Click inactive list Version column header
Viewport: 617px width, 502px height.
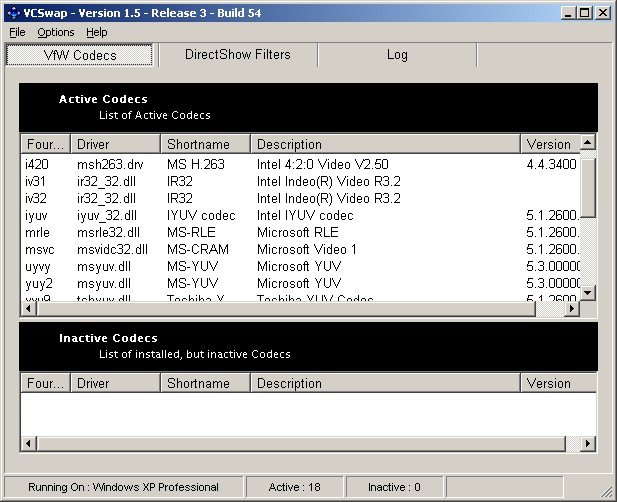(559, 383)
